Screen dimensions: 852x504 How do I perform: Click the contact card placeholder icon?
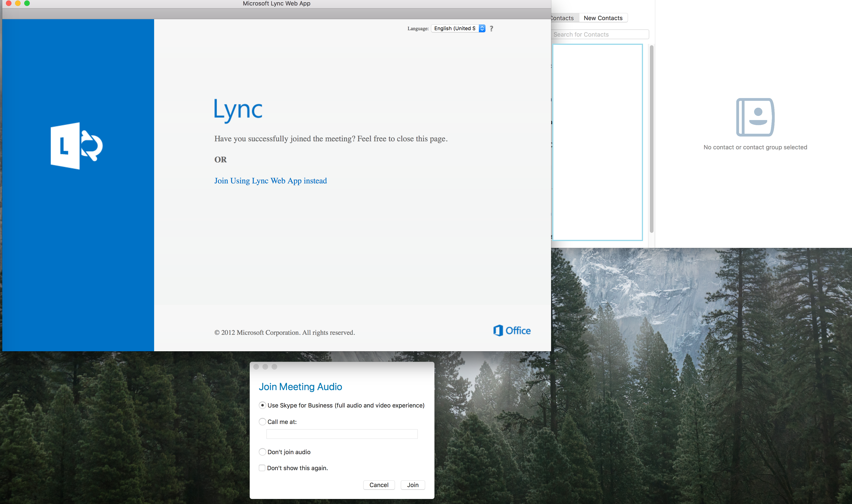click(x=755, y=117)
